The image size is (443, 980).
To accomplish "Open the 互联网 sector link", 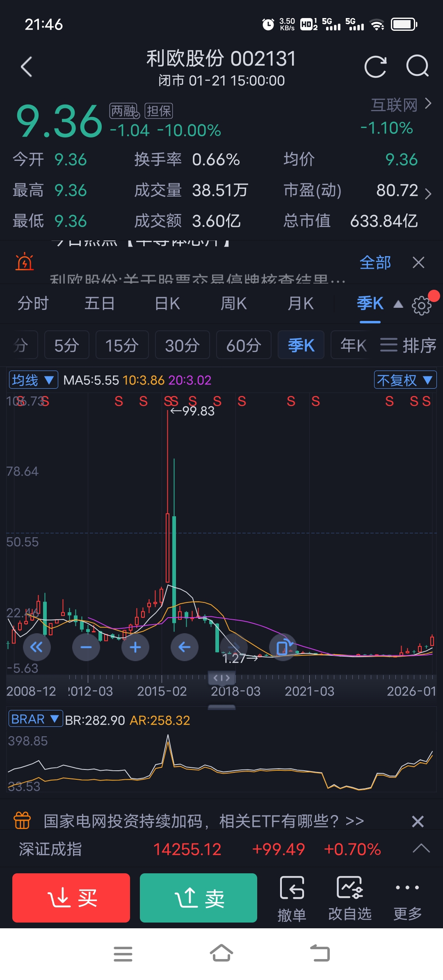I will (x=401, y=105).
